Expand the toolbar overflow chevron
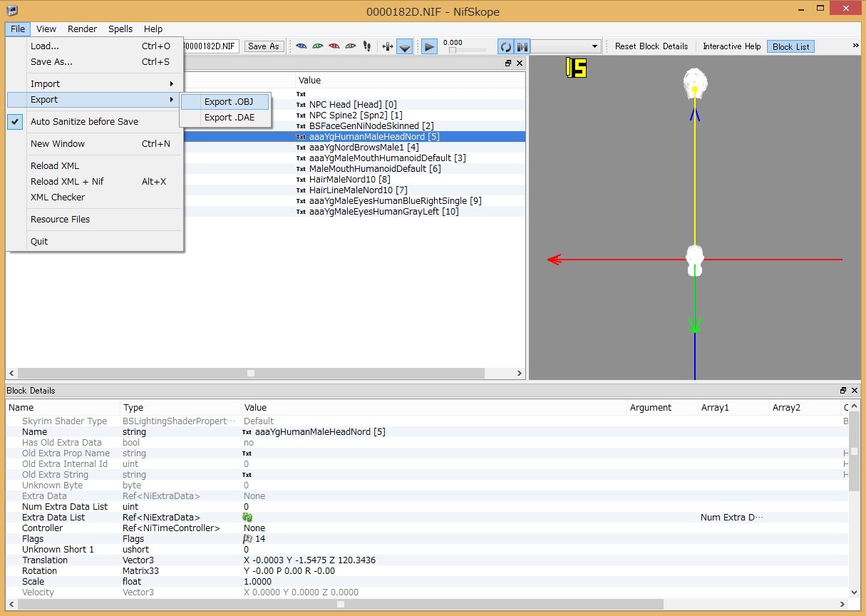This screenshot has width=866, height=616. pyautogui.click(x=856, y=46)
